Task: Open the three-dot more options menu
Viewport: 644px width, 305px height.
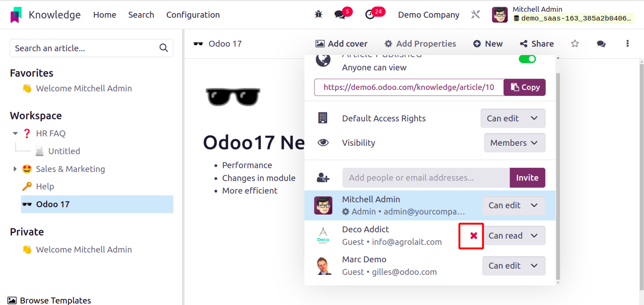Action: [x=628, y=43]
